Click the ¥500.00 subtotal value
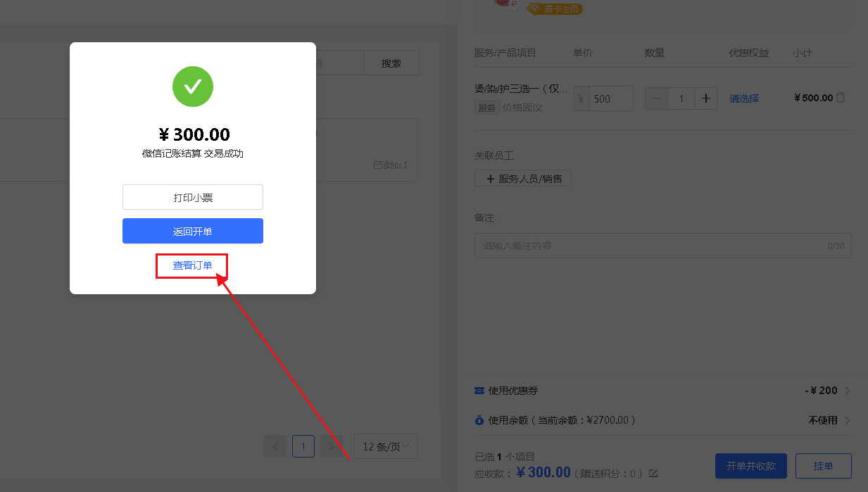Image resolution: width=868 pixels, height=492 pixels. pos(813,98)
